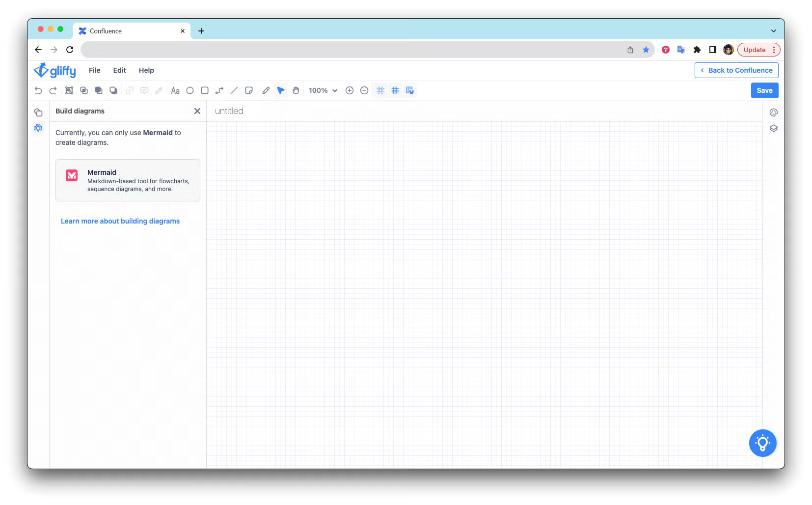Click the Build diagrams gear sidebar icon
812x505 pixels.
[38, 128]
